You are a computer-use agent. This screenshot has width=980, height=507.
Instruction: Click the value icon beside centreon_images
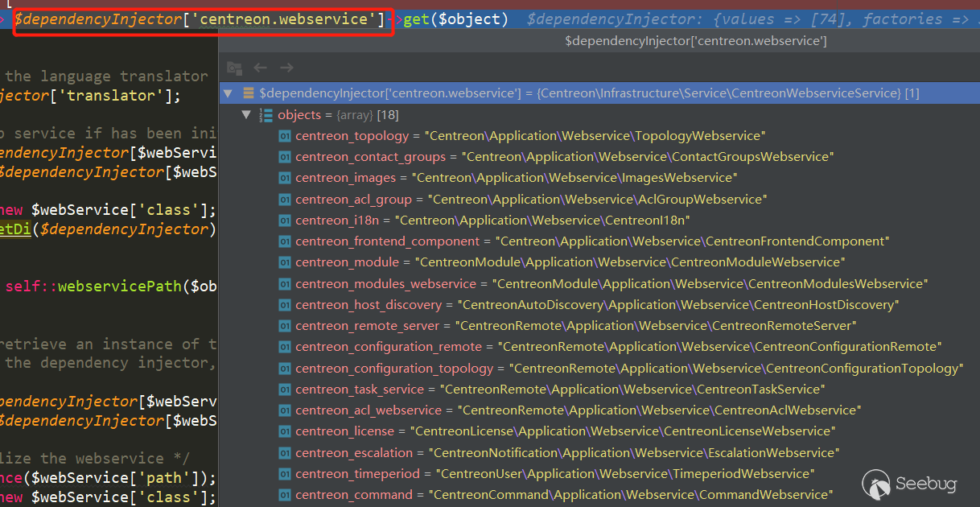(x=284, y=178)
